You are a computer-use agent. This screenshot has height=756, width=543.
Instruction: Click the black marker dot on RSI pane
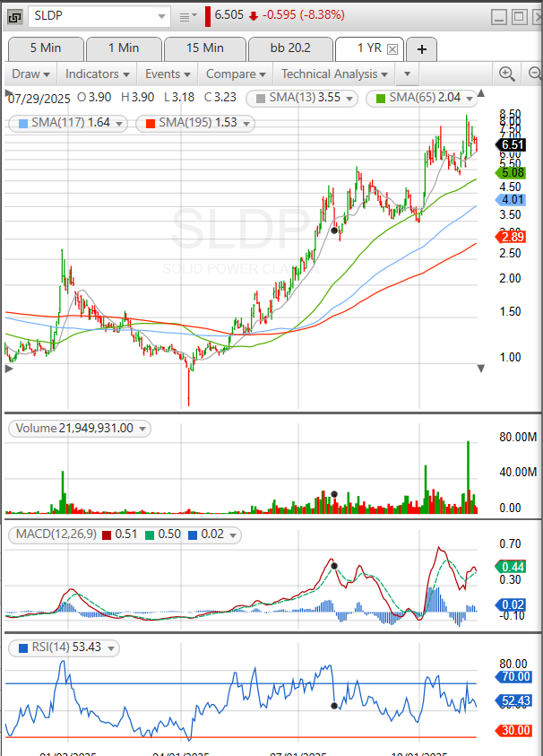coord(334,706)
